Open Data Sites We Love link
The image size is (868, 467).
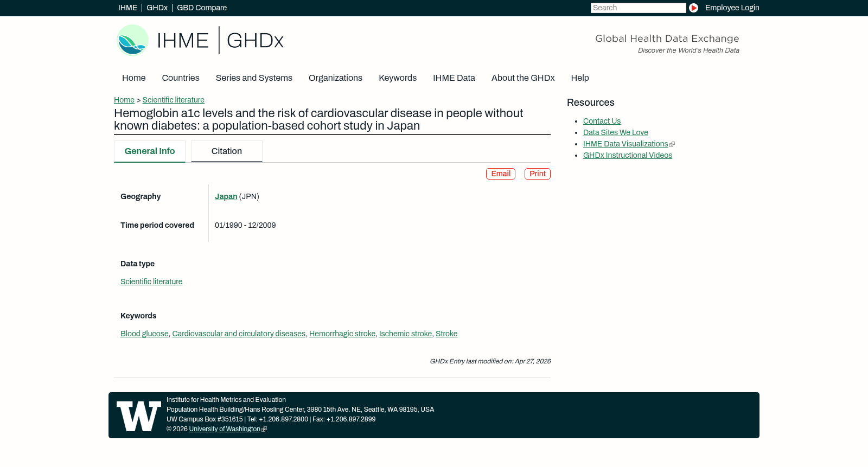[616, 132]
